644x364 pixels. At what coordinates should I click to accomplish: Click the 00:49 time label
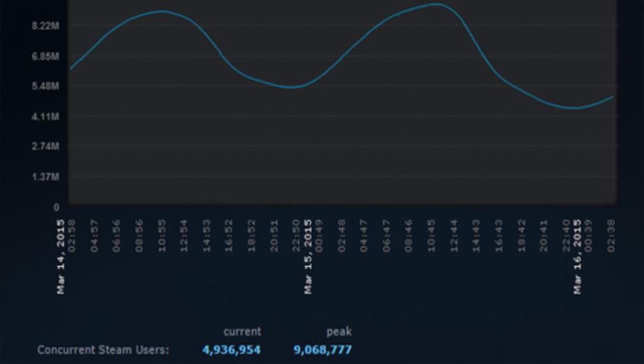[318, 236]
